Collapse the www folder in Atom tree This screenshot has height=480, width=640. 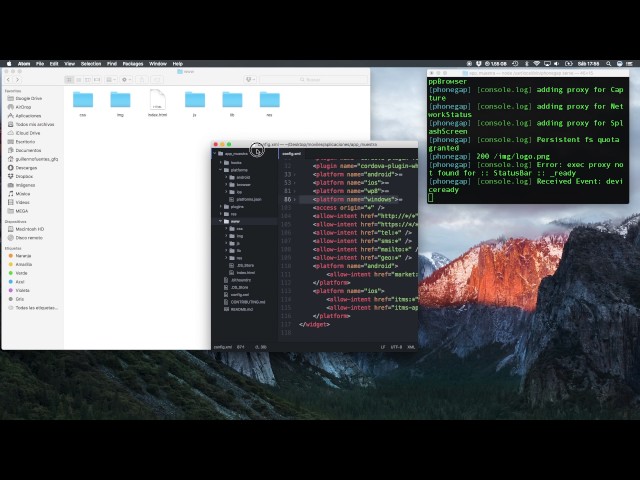point(221,221)
